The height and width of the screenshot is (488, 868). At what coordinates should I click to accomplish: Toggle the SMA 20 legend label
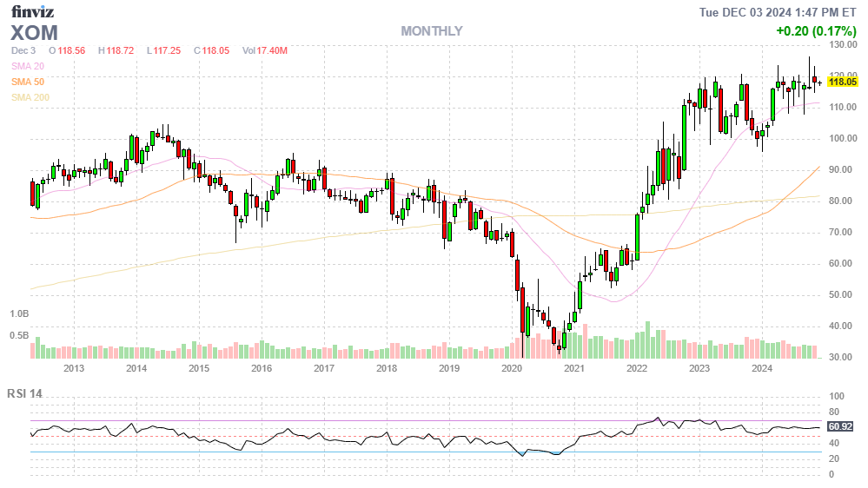26,66
